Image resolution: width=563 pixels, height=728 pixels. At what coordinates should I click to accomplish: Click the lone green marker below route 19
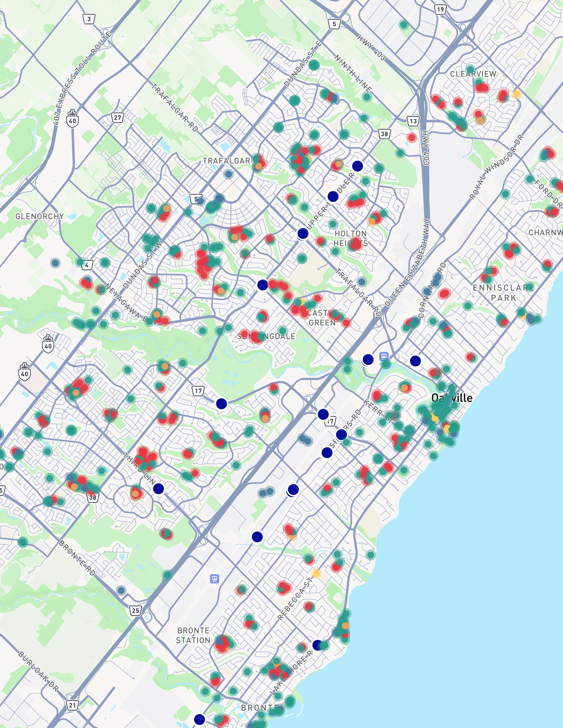pos(404,24)
